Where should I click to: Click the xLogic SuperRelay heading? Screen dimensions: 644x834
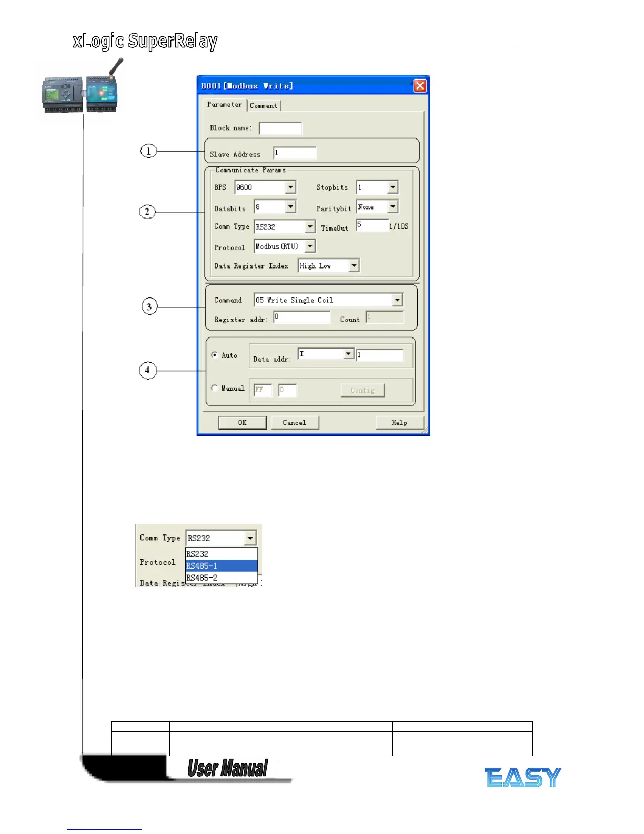click(x=145, y=41)
